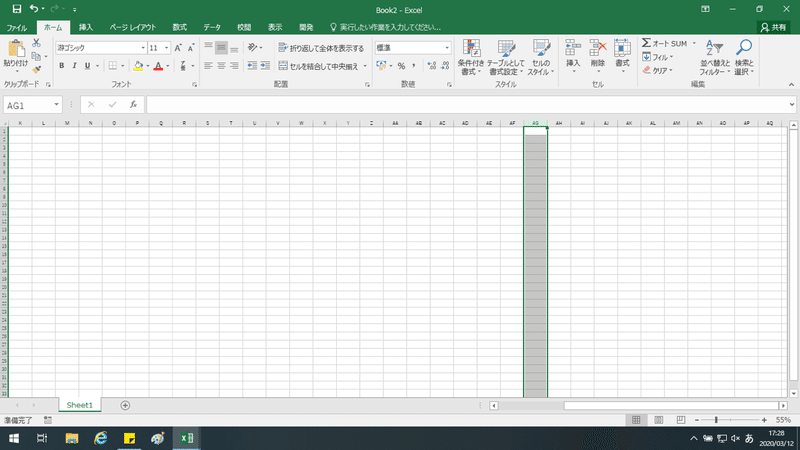Open the File (ファイル) tab

point(17,28)
